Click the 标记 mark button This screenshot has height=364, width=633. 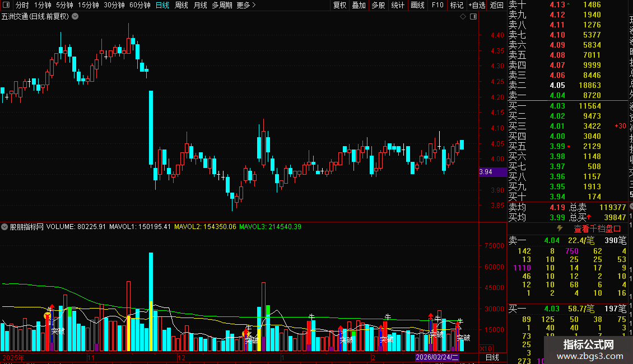pyautogui.click(x=457, y=5)
